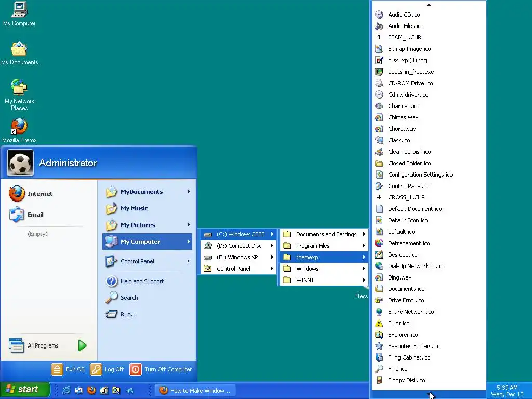The width and height of the screenshot is (532, 399).
Task: Select Configuration Settings.ico icon
Action: [x=379, y=175]
